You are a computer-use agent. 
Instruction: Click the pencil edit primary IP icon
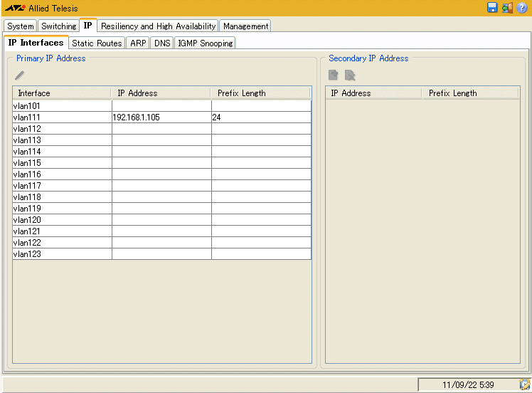pos(19,75)
